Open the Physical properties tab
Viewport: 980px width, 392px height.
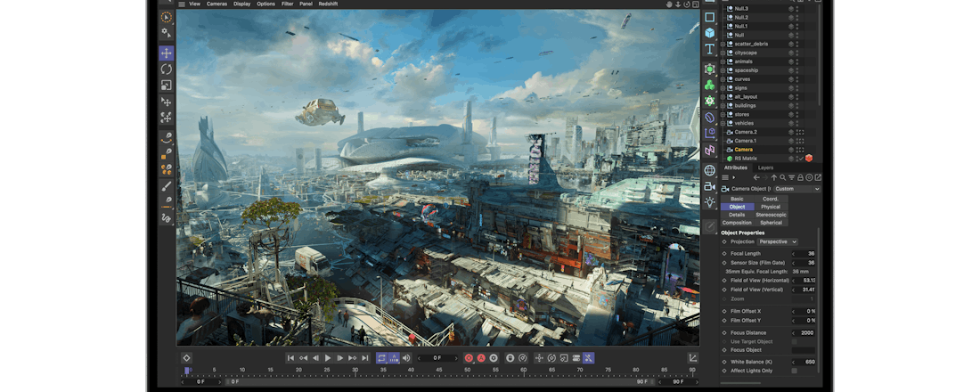tap(771, 207)
